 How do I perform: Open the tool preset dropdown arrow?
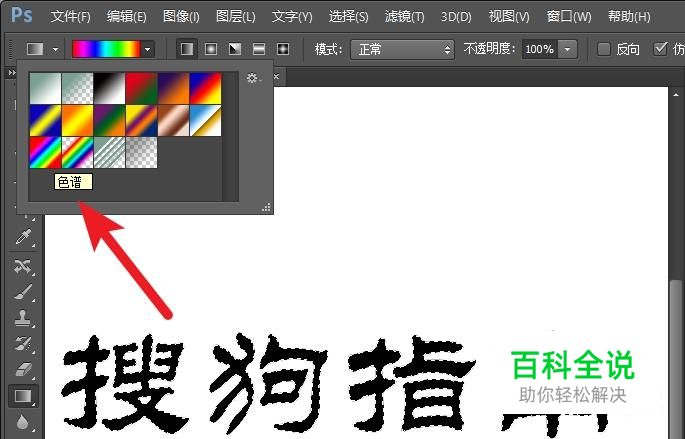click(55, 49)
